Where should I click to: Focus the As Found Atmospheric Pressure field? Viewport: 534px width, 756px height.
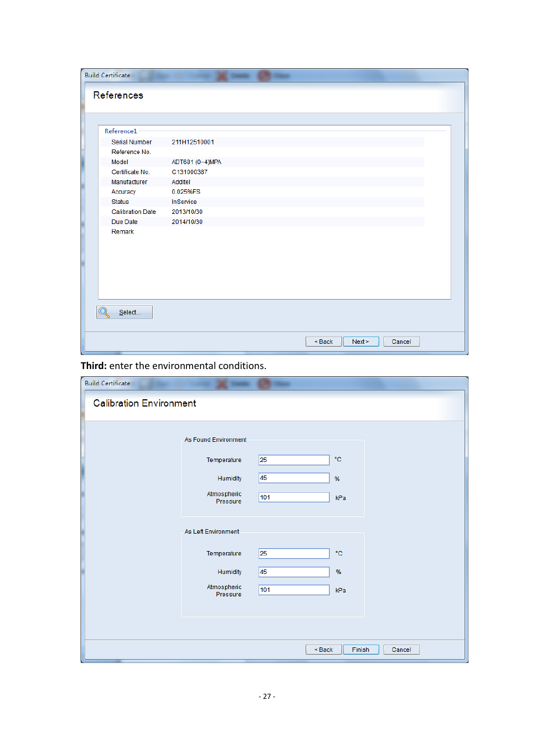coord(294,497)
